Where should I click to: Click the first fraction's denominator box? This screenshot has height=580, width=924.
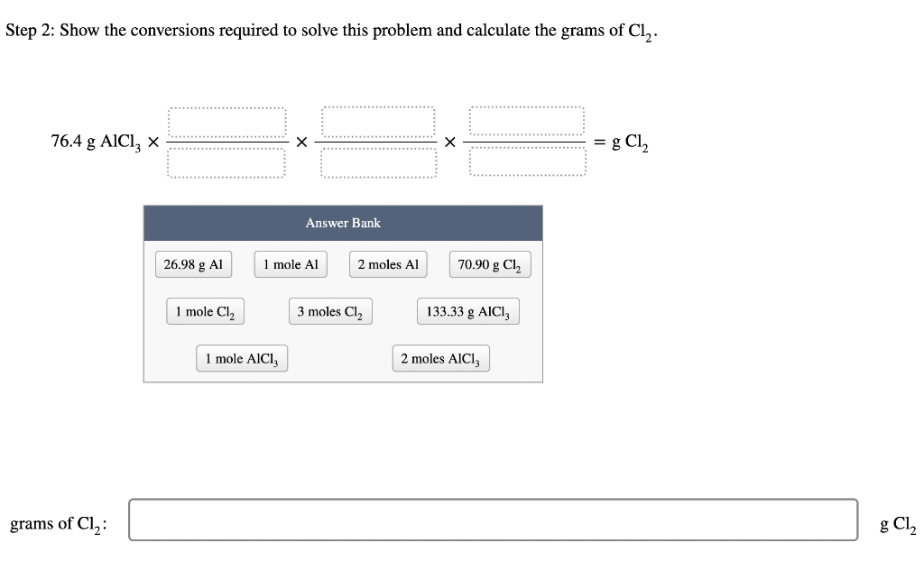click(x=226, y=164)
